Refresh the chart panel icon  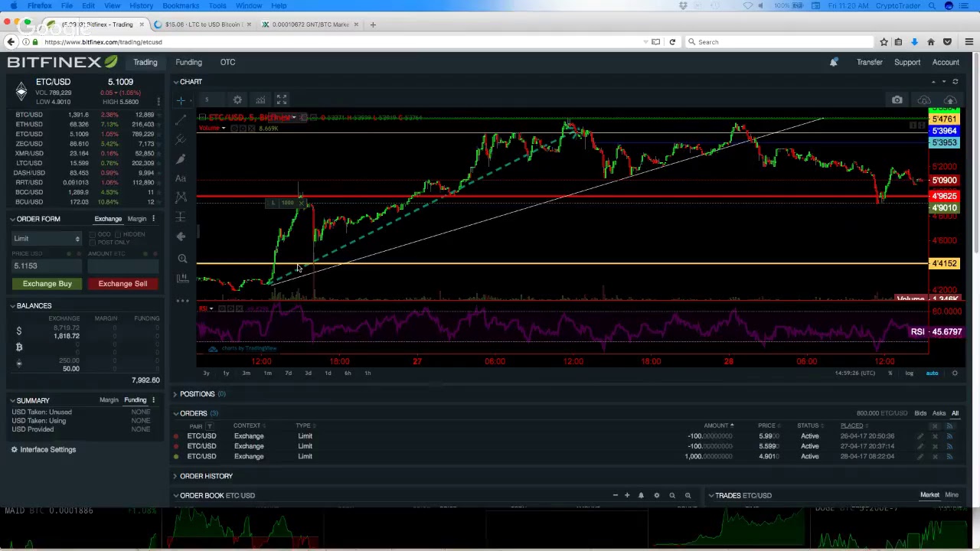tap(955, 81)
